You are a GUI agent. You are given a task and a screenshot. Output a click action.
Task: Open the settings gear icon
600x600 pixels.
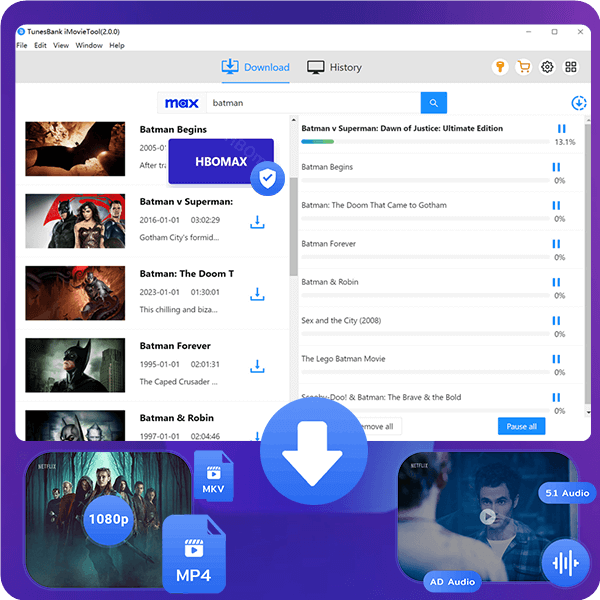[547, 67]
